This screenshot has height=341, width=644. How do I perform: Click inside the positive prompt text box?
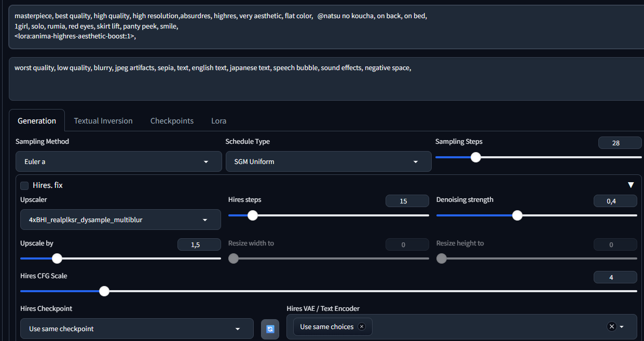pos(326,27)
